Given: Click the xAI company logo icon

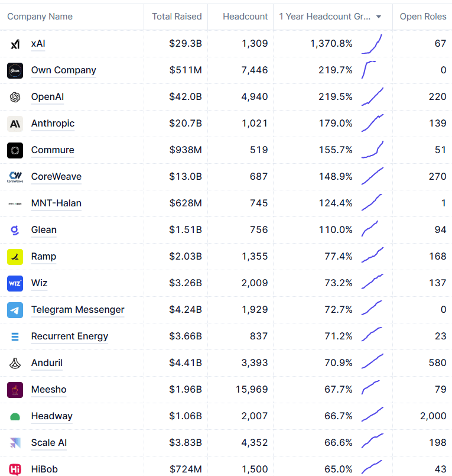Looking at the screenshot, I should pos(15,44).
